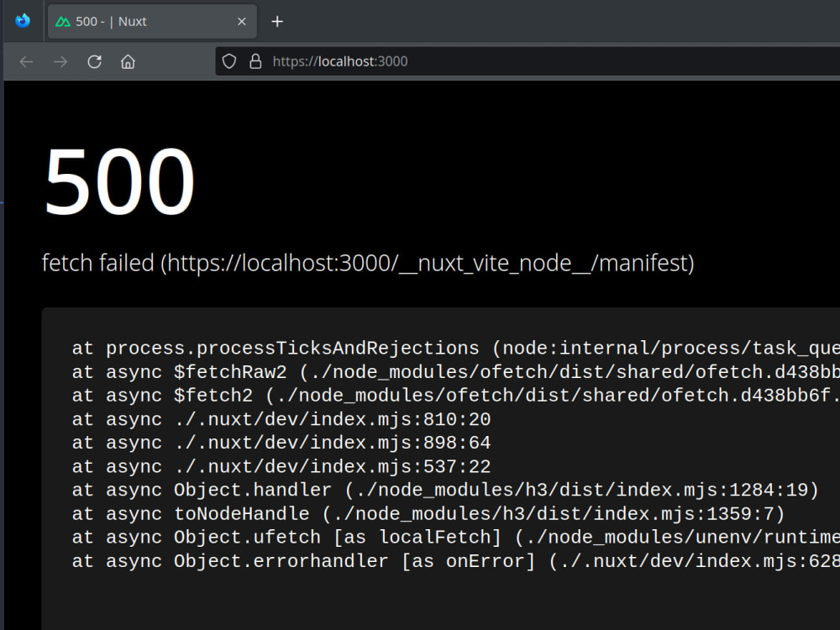The image size is (840, 630).
Task: Click the large '500' heading
Action: coord(119,181)
